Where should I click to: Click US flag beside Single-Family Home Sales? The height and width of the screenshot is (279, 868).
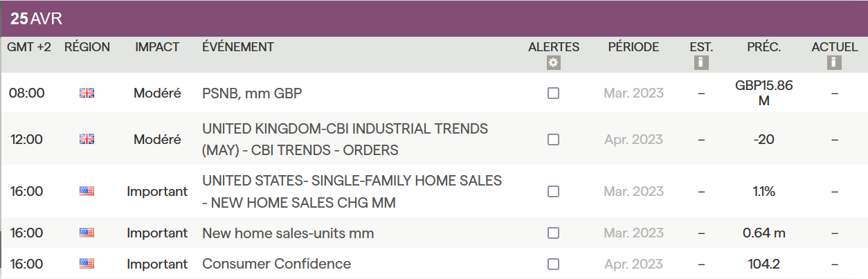coord(87,191)
